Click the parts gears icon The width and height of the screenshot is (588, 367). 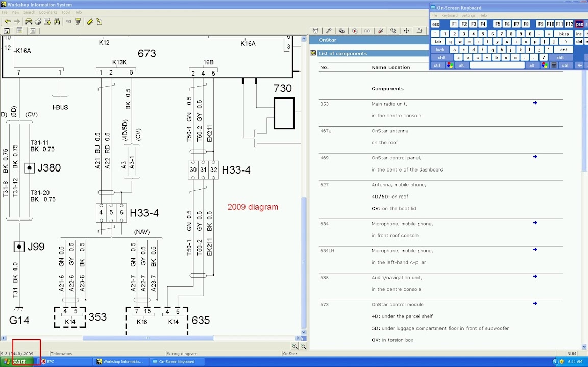coord(341,31)
